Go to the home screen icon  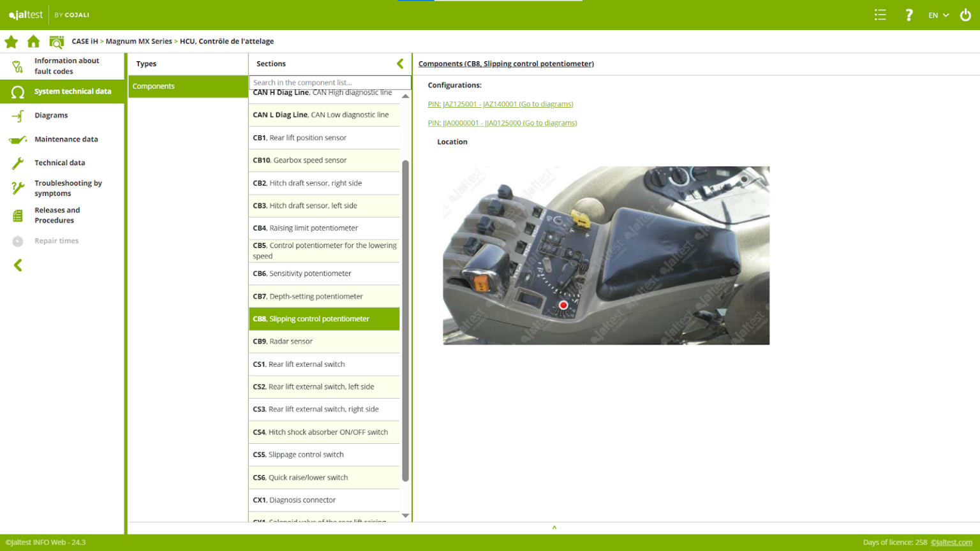pyautogui.click(x=33, y=41)
